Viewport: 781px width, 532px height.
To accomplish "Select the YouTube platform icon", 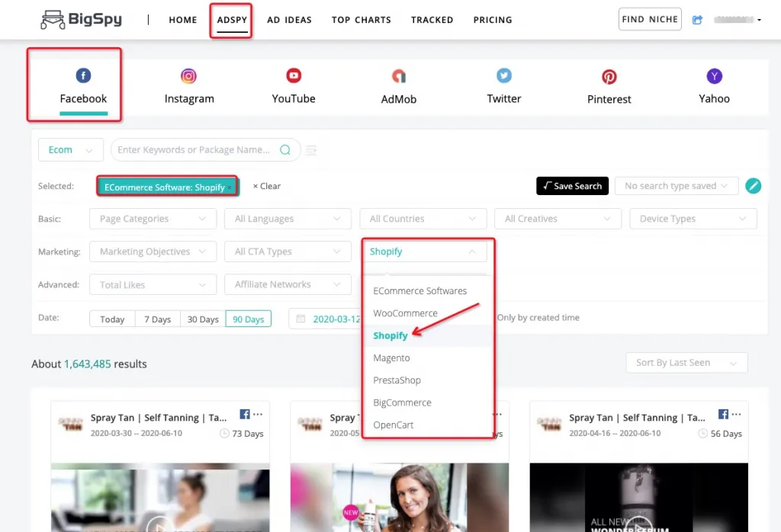I will 294,75.
